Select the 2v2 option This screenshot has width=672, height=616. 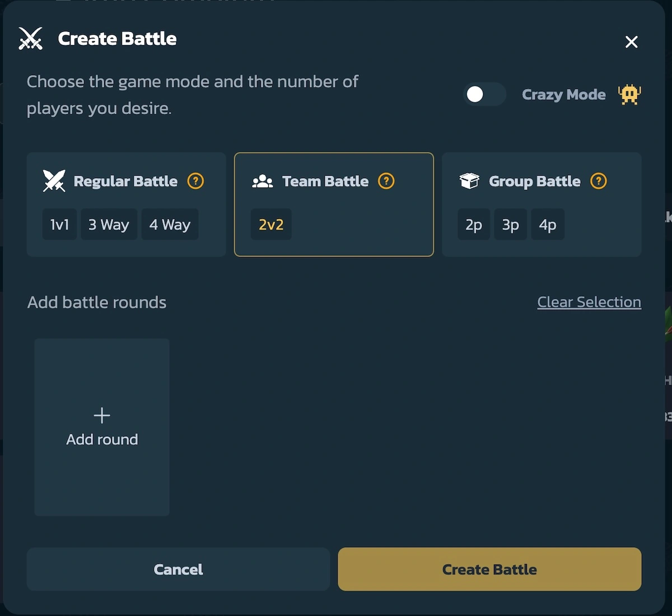pyautogui.click(x=271, y=224)
